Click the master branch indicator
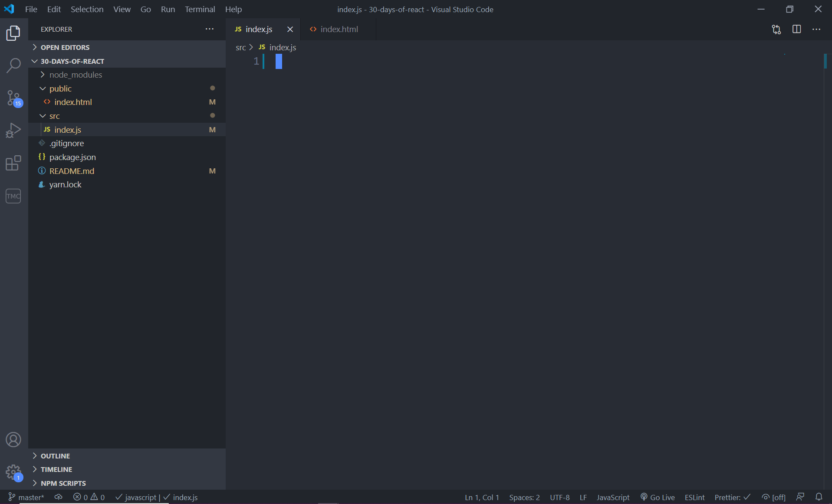Viewport: 832px width, 504px height. 26,497
